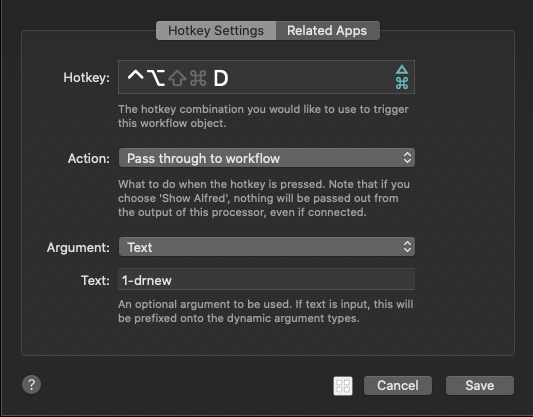Click the teal triangle icon in the hotkey field
This screenshot has width=533, height=417.
click(402, 70)
